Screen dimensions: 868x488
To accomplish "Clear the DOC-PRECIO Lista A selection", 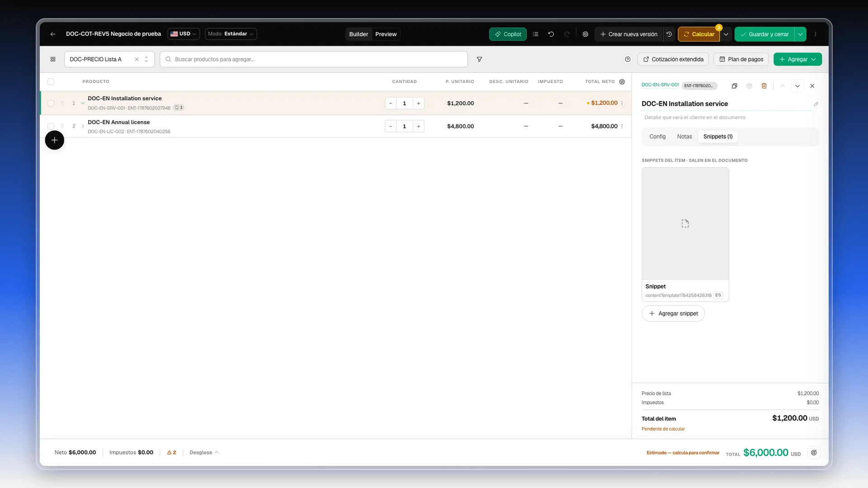I will [x=137, y=59].
